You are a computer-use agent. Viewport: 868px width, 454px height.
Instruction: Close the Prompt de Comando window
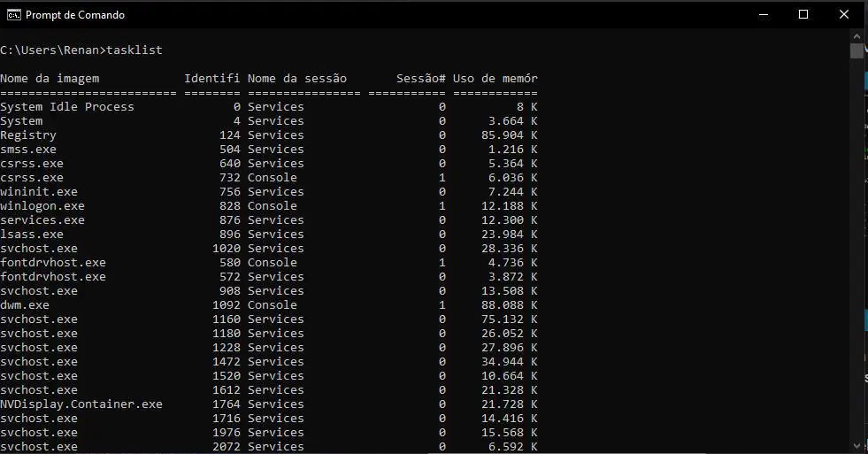[843, 15]
